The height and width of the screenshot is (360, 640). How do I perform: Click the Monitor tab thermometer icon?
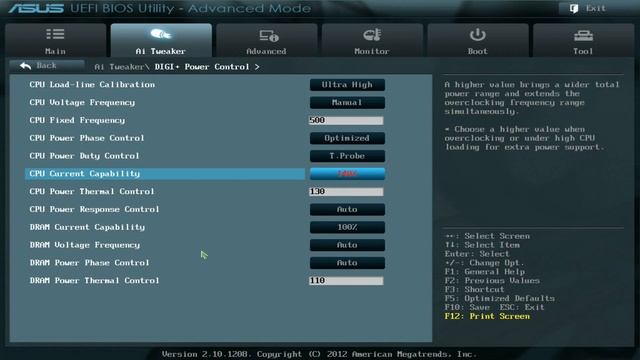pyautogui.click(x=372, y=35)
